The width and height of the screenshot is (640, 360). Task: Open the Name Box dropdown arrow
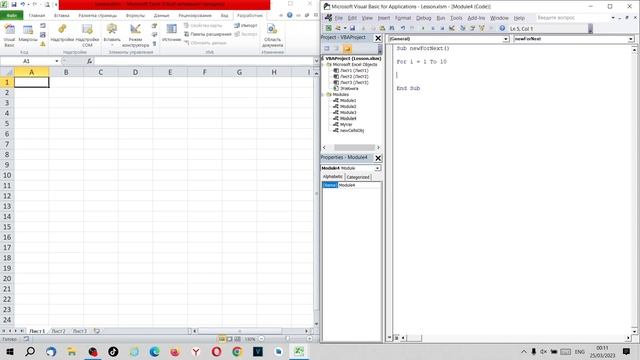pyautogui.click(x=57, y=61)
